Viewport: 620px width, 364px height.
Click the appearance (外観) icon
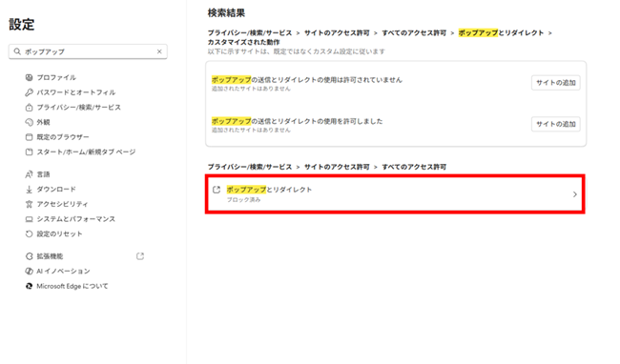pyautogui.click(x=29, y=122)
